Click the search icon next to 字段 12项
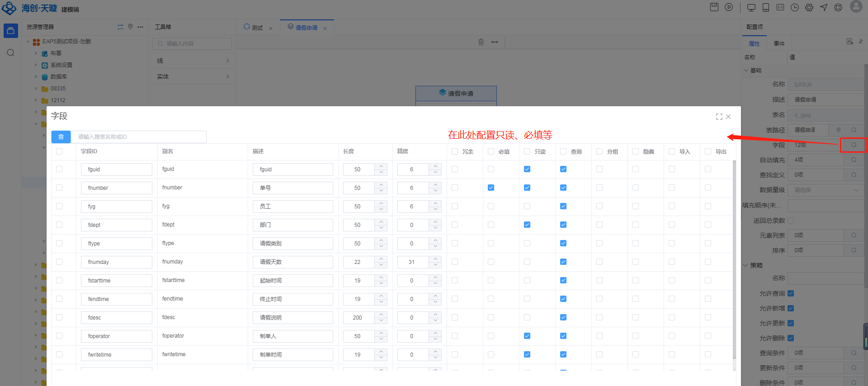868x386 pixels. point(854,145)
